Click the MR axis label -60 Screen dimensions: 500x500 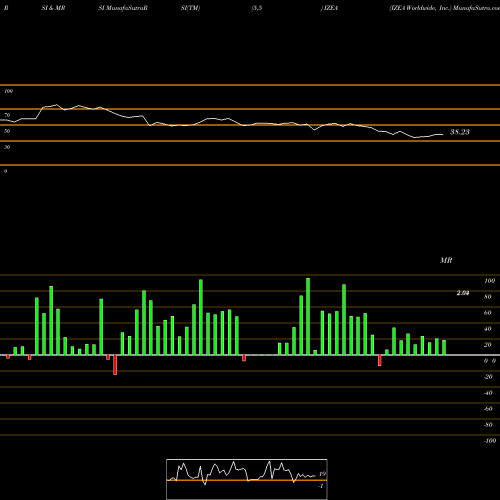click(488, 409)
